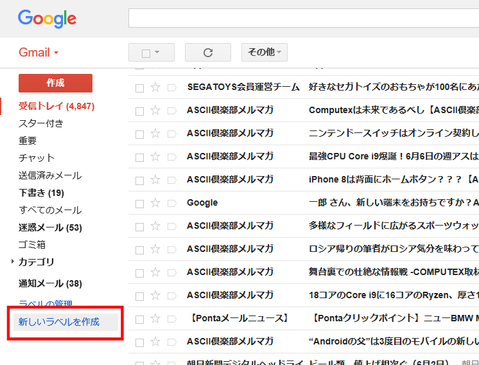Tick the checkbox for the Google email
479x365 pixels.
[139, 204]
